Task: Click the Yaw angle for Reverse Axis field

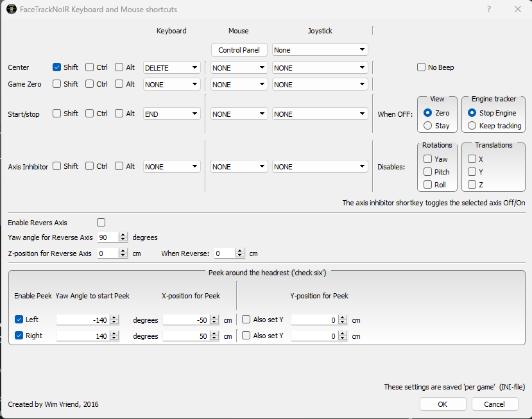Action: point(108,237)
